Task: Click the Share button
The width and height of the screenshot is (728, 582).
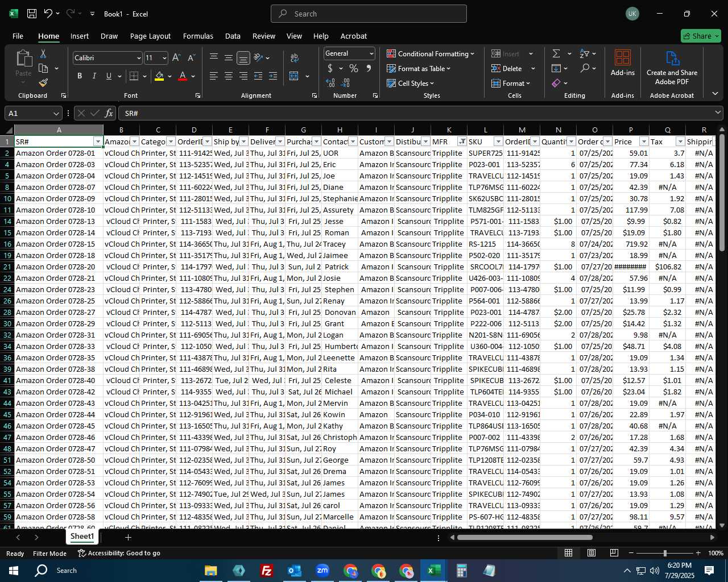Action: coord(701,36)
